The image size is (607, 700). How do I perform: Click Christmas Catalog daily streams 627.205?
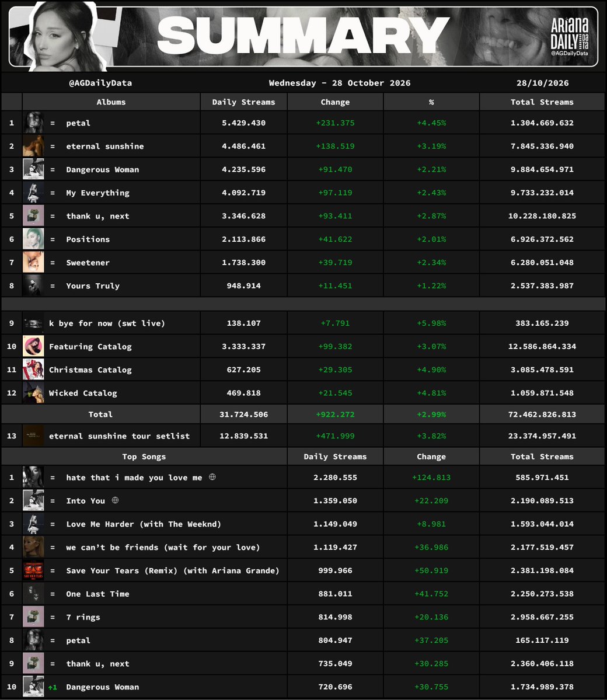point(244,369)
